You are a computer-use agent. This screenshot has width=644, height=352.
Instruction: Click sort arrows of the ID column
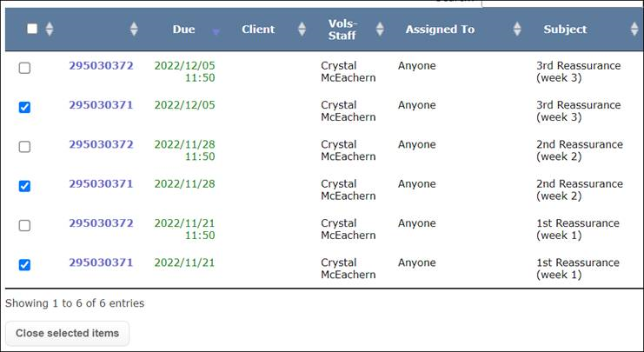coord(134,30)
